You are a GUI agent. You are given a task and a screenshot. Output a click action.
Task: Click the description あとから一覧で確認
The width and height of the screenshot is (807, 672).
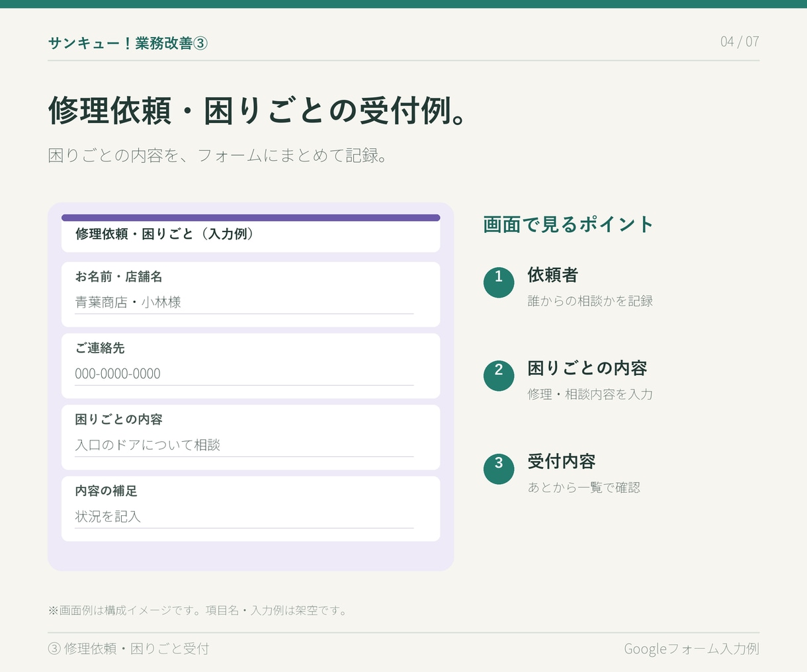[583, 487]
